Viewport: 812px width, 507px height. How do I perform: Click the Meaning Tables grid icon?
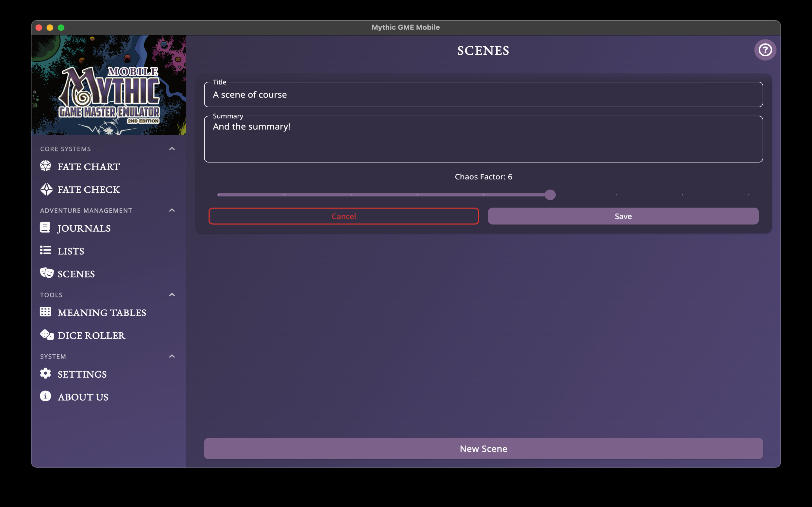click(46, 312)
